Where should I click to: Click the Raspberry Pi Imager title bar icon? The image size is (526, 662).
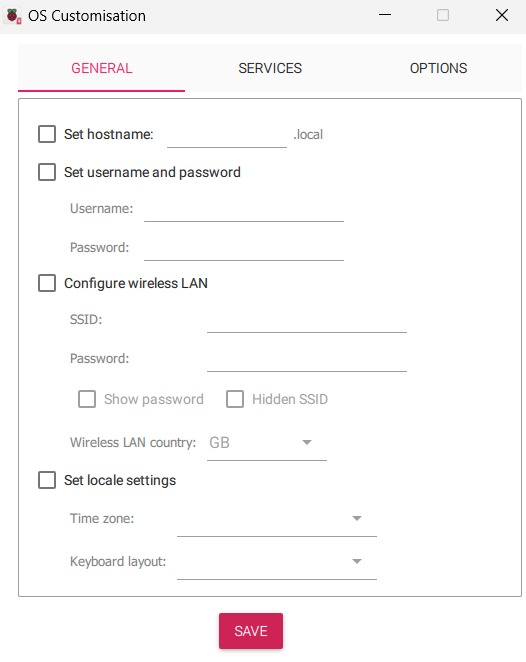(14, 16)
